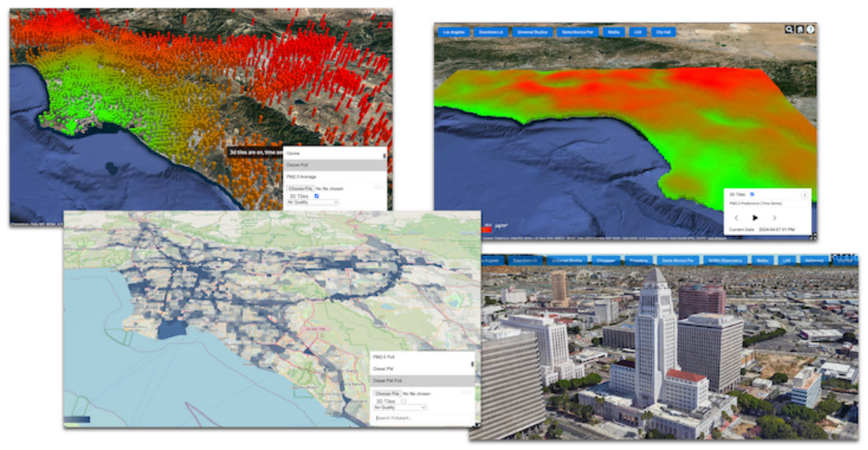Click Downtown LA button in 3D city window

(x=525, y=261)
